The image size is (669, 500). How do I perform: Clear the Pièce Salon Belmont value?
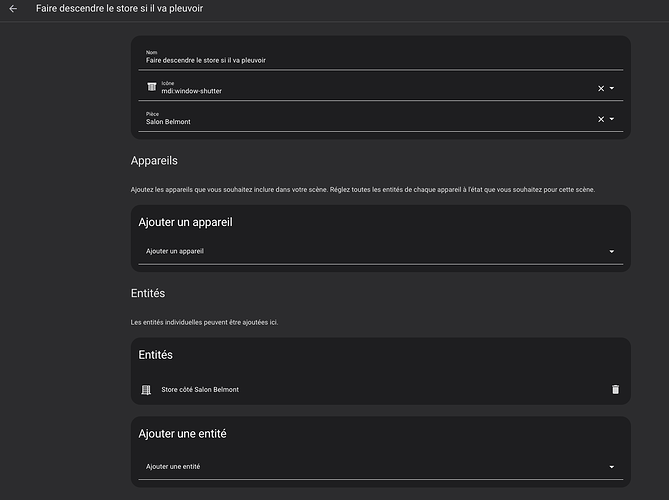(x=601, y=119)
